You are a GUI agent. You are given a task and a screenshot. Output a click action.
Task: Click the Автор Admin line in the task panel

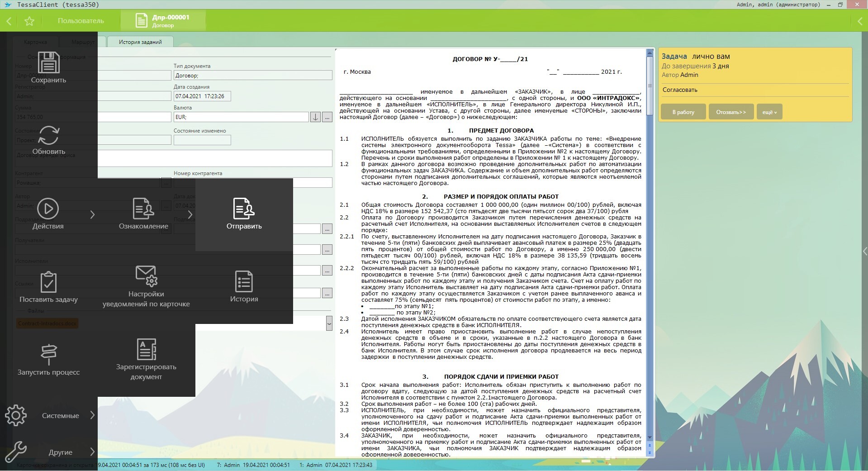click(680, 75)
